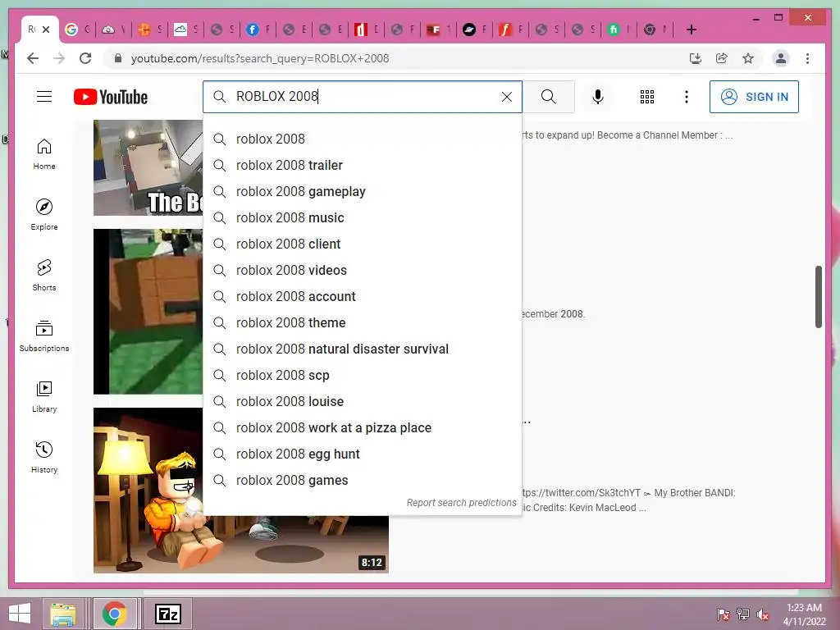Bookmark this page with the star

point(748,58)
